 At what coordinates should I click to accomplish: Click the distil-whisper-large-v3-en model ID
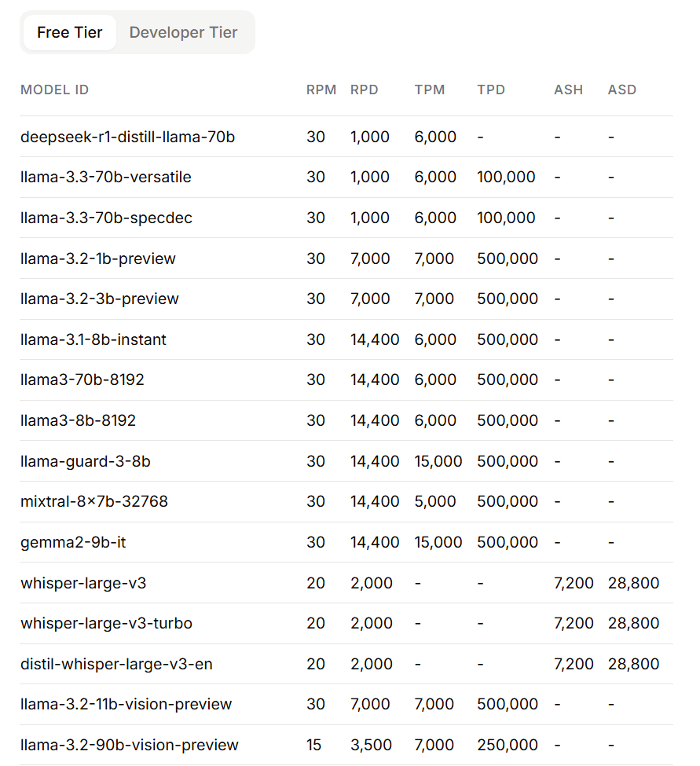tap(116, 664)
